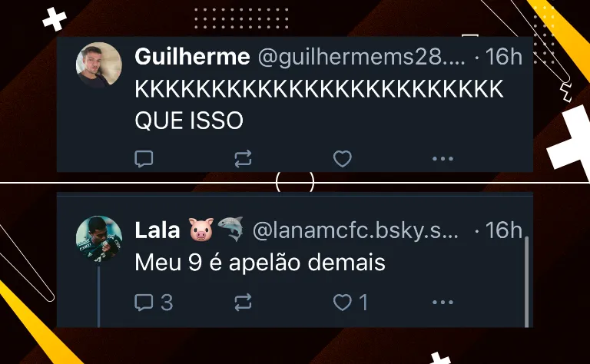The width and height of the screenshot is (590, 364).
Task: Repost Lala's 'Meu 9' post
Action: [x=243, y=302]
